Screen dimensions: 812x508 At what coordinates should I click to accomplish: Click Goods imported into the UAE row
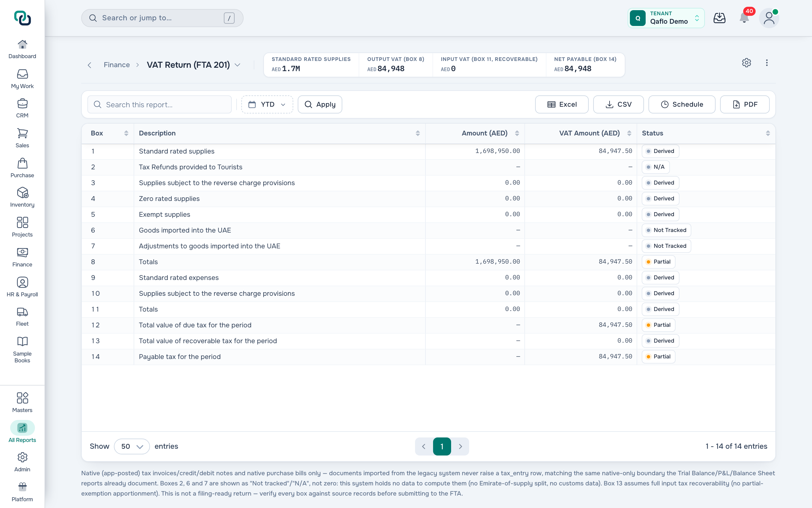click(x=428, y=230)
